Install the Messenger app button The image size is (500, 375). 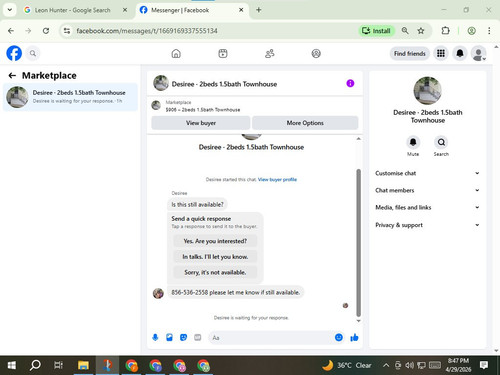point(376,31)
